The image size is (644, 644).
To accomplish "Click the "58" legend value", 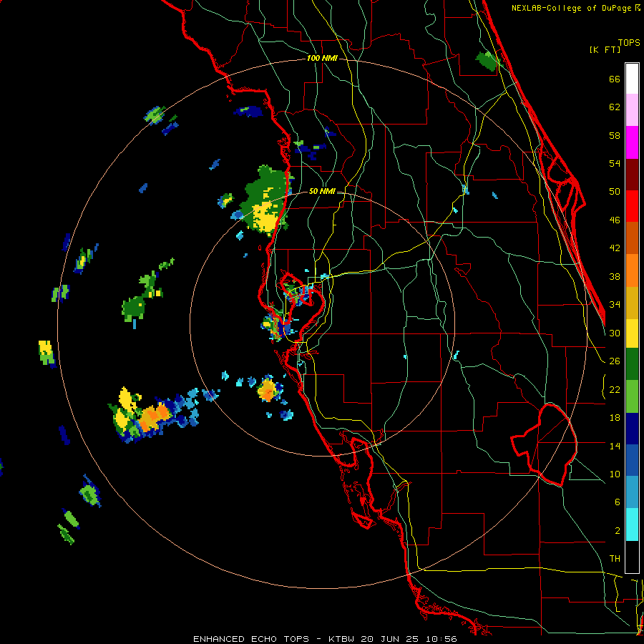I will (615, 135).
